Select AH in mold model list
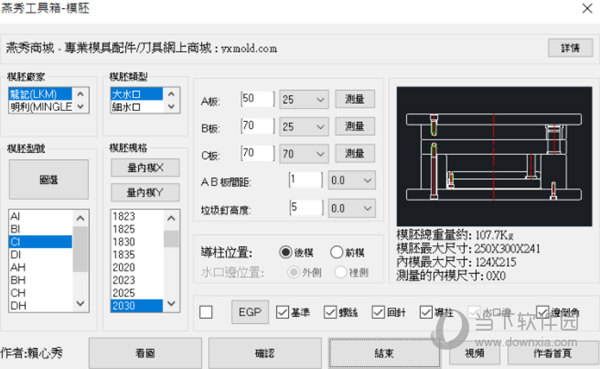Viewport: 600px width, 369px height. click(x=40, y=267)
